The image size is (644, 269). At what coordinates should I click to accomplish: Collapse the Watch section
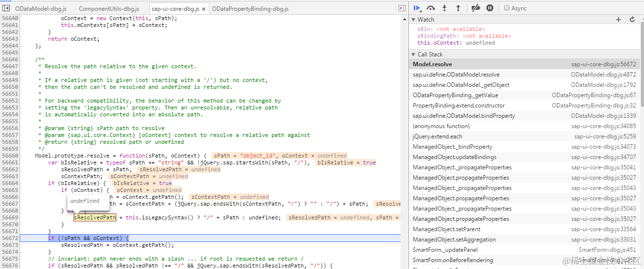pyautogui.click(x=413, y=20)
